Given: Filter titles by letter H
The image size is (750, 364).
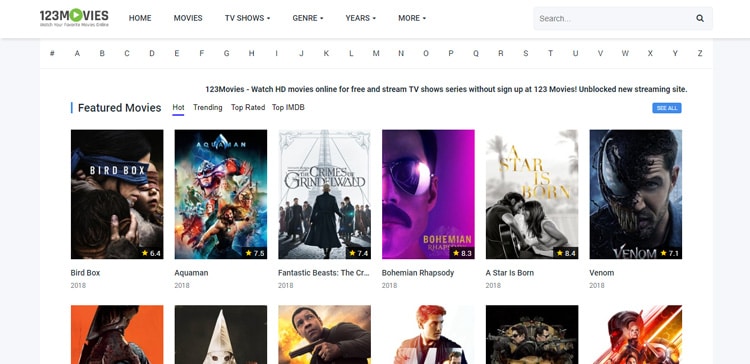Looking at the screenshot, I should click(251, 53).
